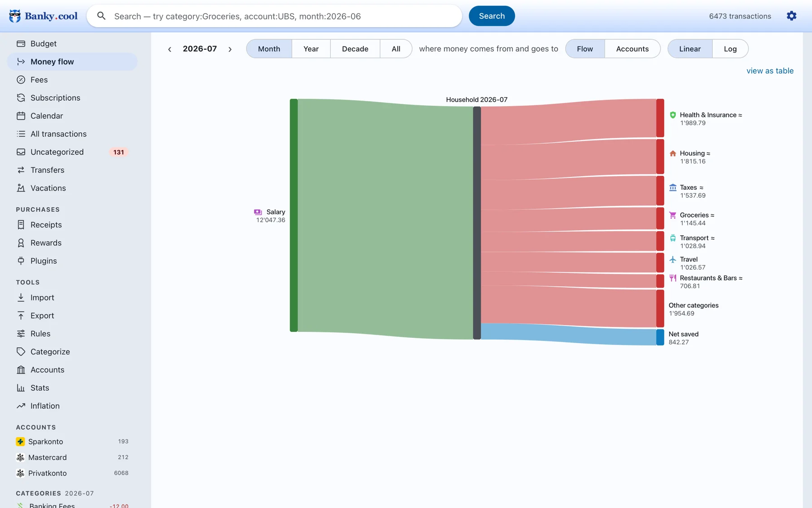Click the Sparkonto account icon
Image resolution: width=812 pixels, height=508 pixels.
[20, 441]
